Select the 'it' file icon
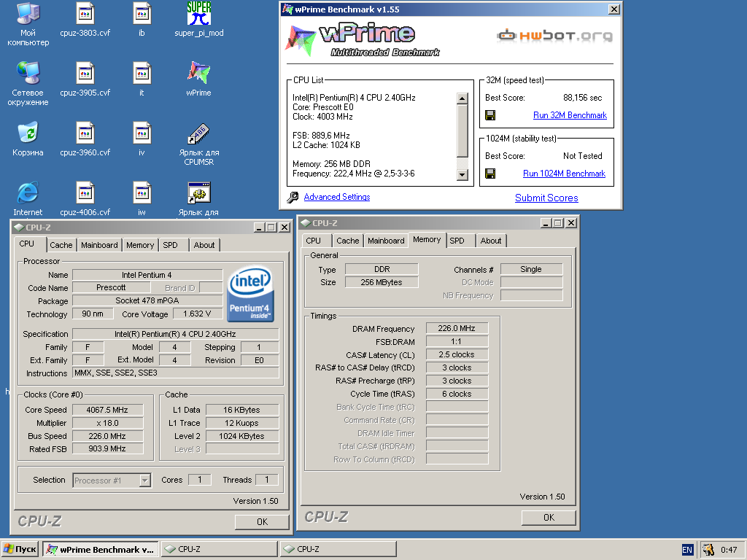Screen dimensions: 747x560 click(x=142, y=79)
